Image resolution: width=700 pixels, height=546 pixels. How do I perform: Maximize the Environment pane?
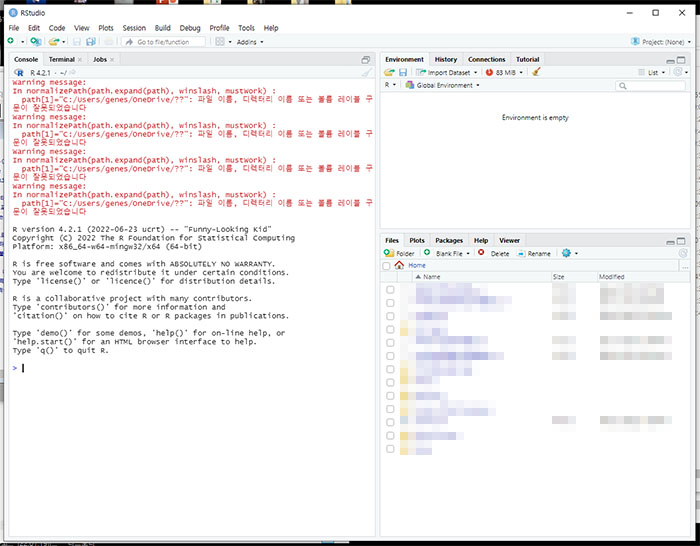681,60
